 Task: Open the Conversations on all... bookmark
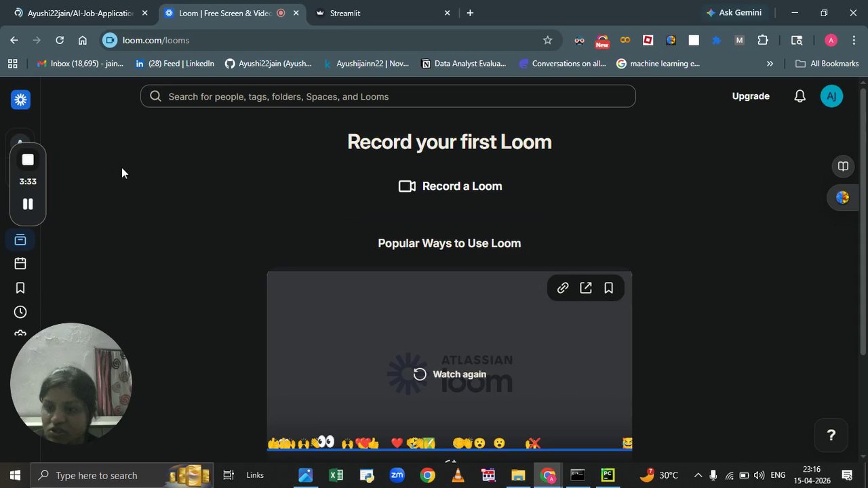coord(562,64)
